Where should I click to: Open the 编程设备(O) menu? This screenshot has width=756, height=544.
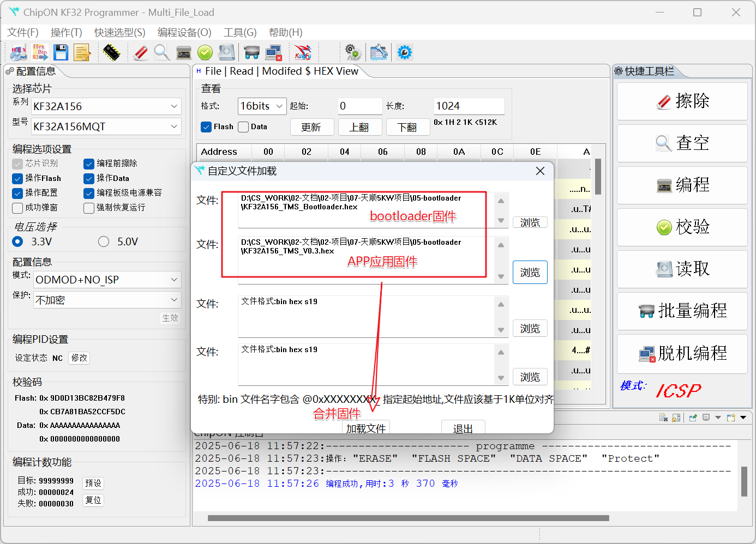tap(184, 33)
